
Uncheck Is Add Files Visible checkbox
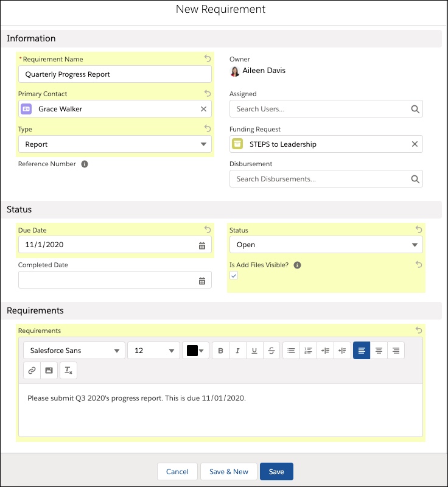(234, 276)
